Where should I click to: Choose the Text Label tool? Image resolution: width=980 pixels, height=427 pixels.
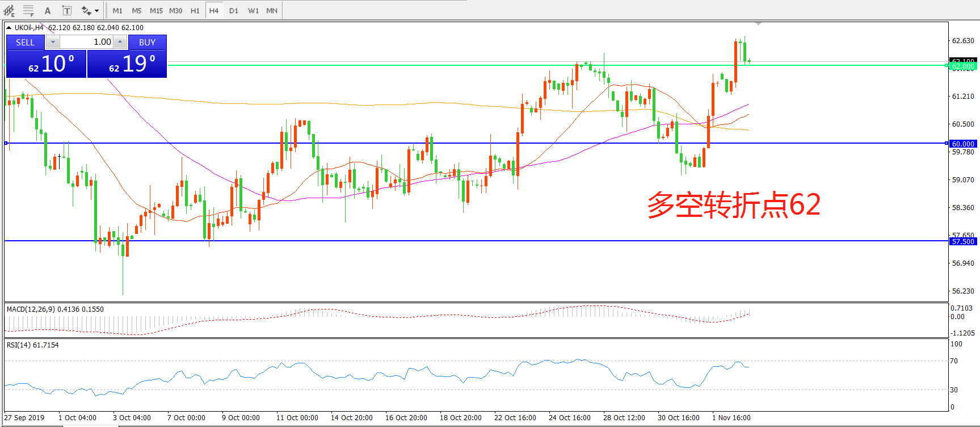coord(66,11)
